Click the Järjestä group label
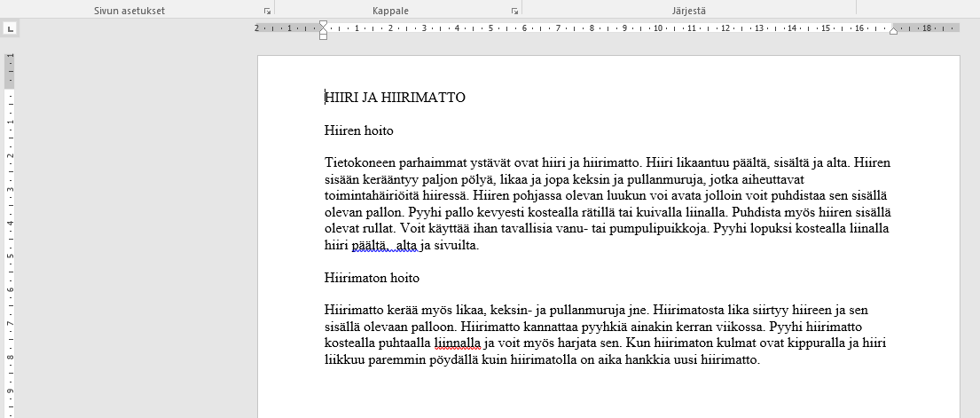Screen dimensions: 980x418 [688, 11]
